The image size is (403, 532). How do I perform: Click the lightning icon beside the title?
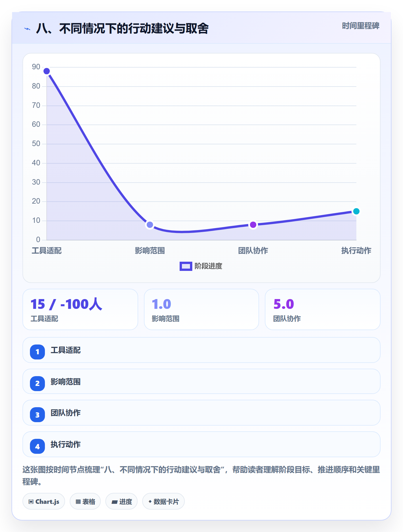27,29
